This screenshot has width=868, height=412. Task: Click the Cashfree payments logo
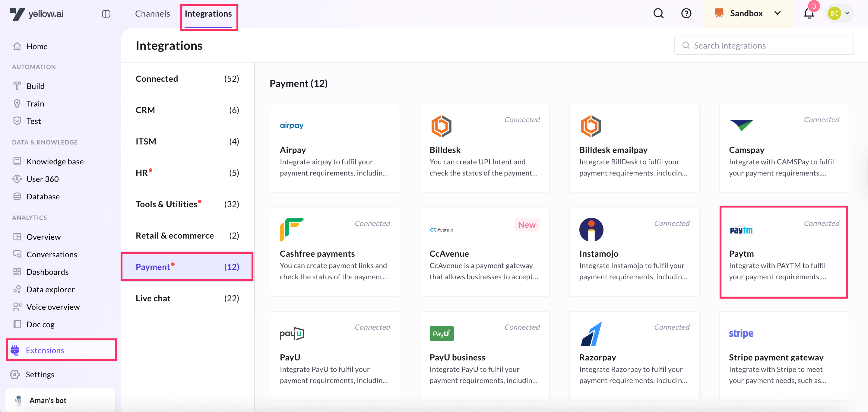pyautogui.click(x=291, y=230)
